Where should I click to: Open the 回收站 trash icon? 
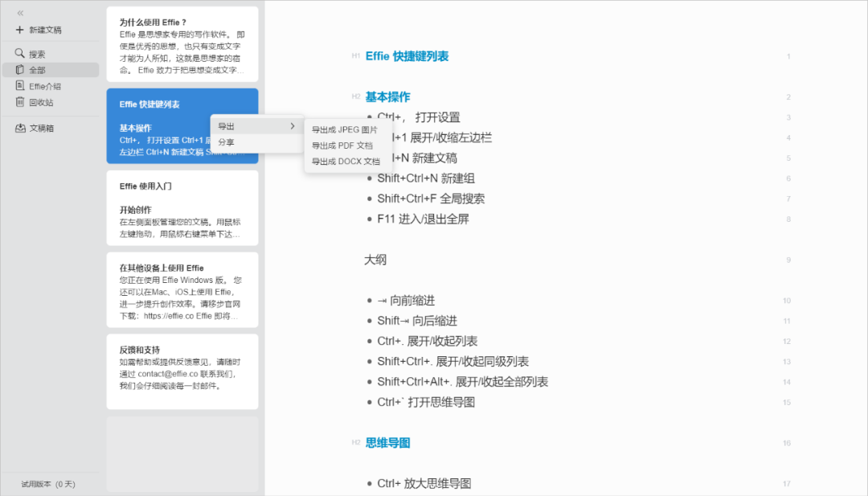[x=20, y=102]
